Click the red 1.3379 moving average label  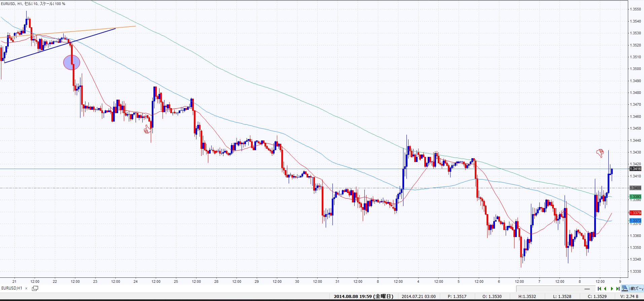[635, 213]
